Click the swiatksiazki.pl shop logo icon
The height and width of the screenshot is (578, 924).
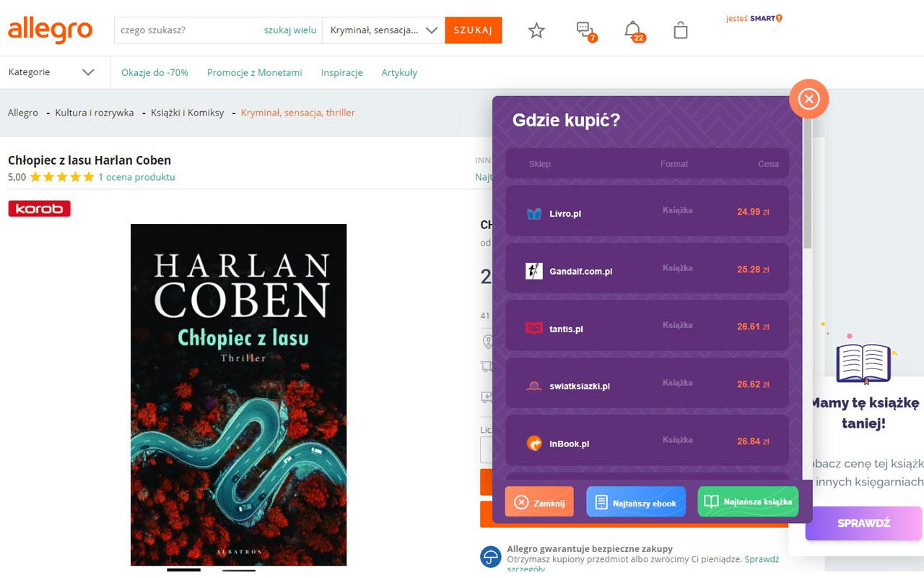coord(534,386)
